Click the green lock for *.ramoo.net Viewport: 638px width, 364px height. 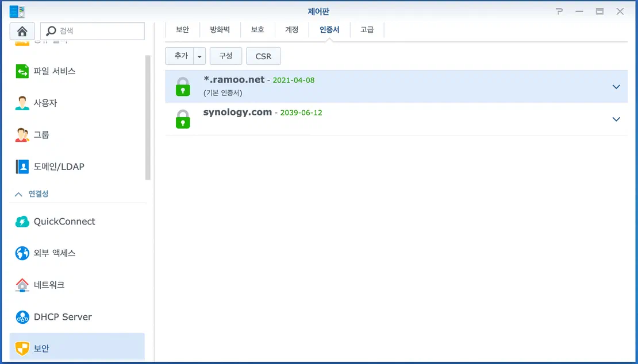(183, 87)
